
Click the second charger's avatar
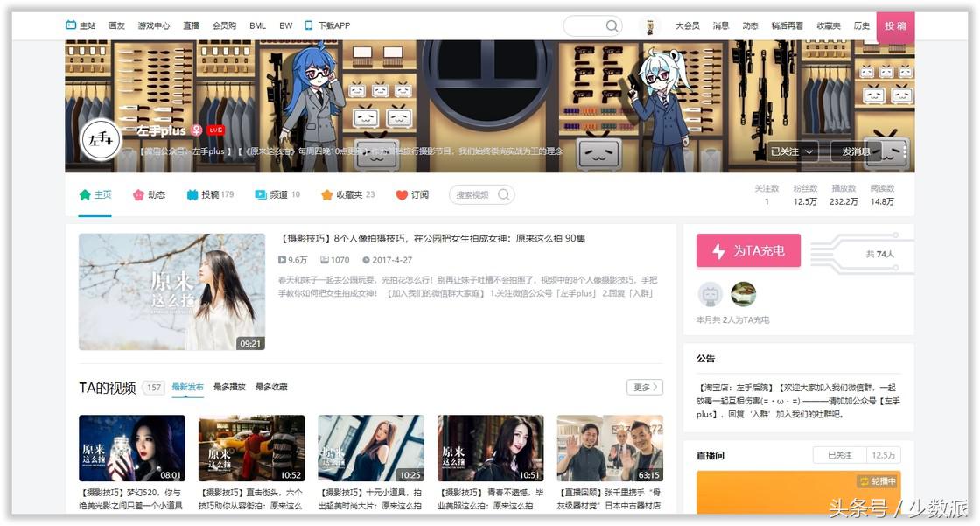743,294
